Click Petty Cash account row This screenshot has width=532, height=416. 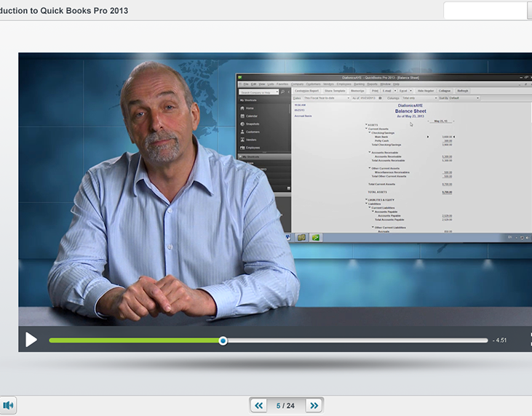381,140
